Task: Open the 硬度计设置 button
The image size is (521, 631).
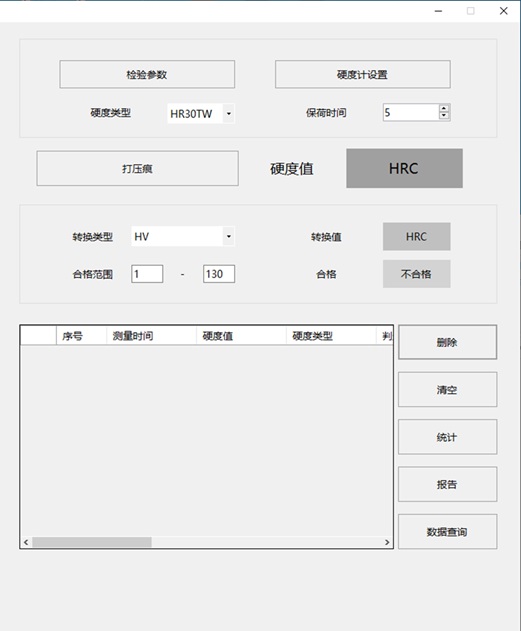Action: (x=362, y=74)
